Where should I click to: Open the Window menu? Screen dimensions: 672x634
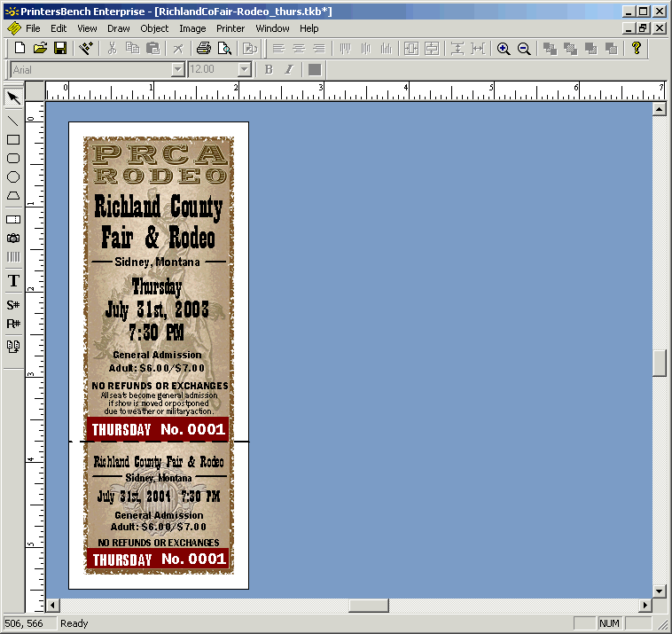click(272, 28)
